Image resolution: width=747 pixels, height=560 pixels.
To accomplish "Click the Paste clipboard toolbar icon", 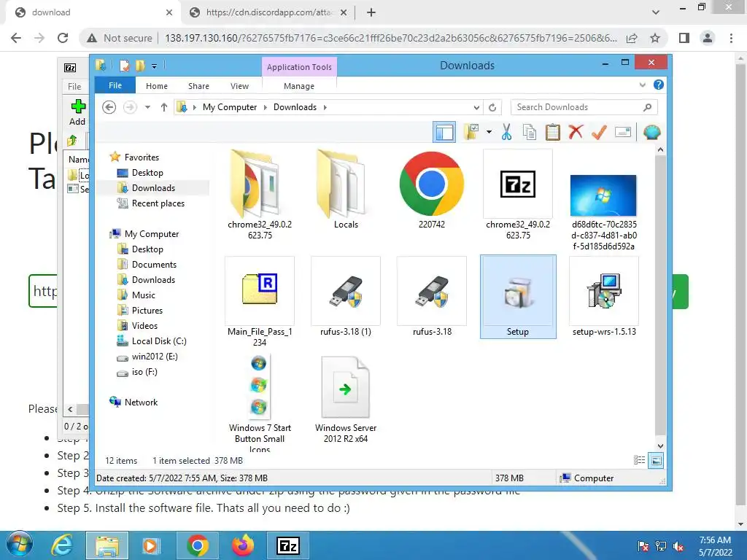I will (553, 132).
